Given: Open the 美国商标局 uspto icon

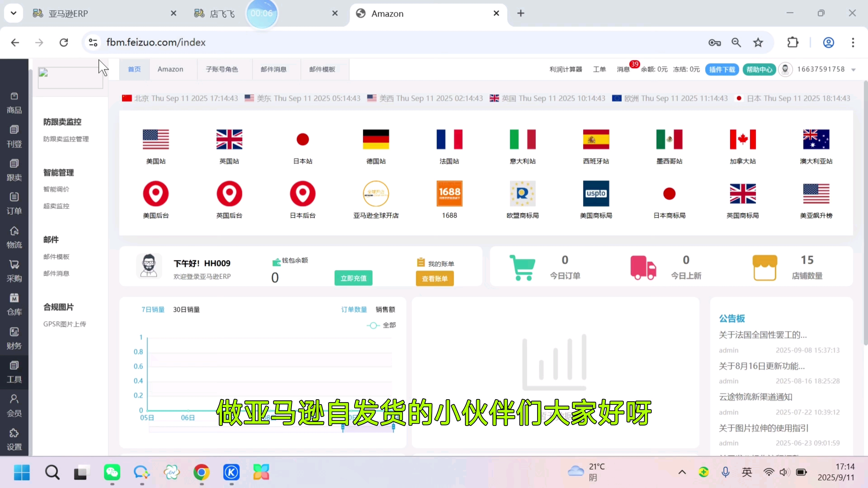Looking at the screenshot, I should [x=596, y=194].
